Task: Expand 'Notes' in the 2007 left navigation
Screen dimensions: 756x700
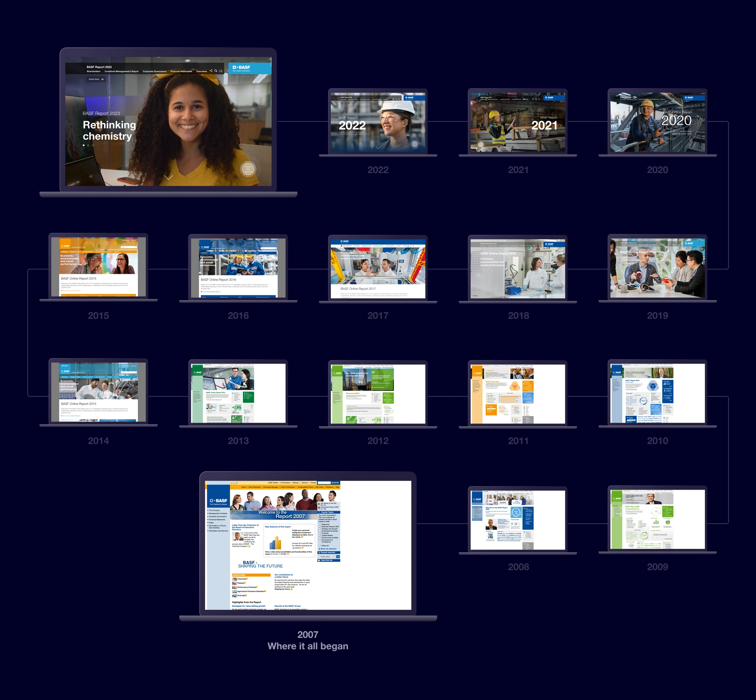Action: click(x=211, y=523)
